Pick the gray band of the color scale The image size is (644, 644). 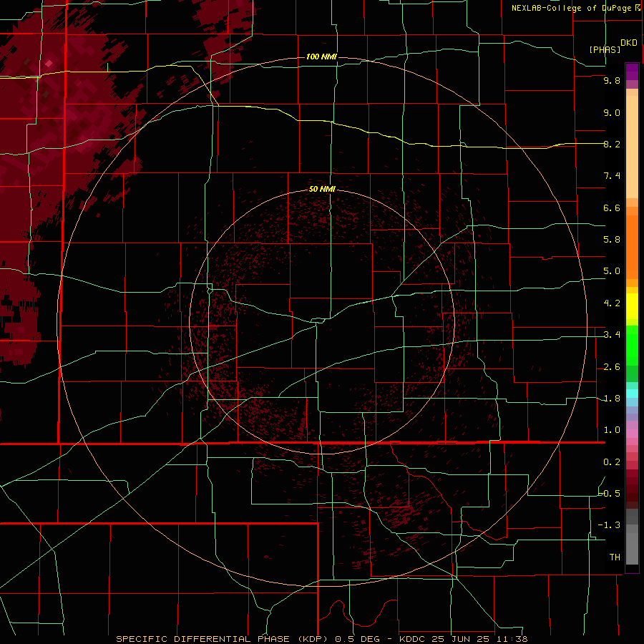coord(632,537)
